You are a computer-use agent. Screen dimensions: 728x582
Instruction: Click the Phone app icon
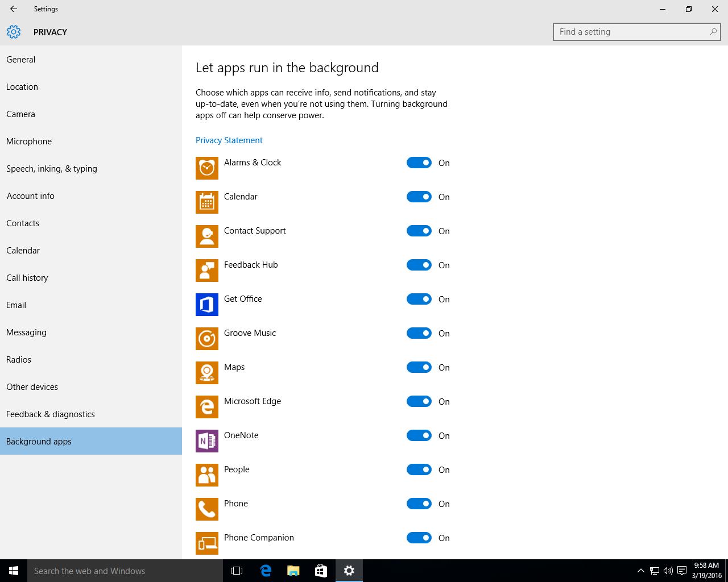[x=207, y=509]
